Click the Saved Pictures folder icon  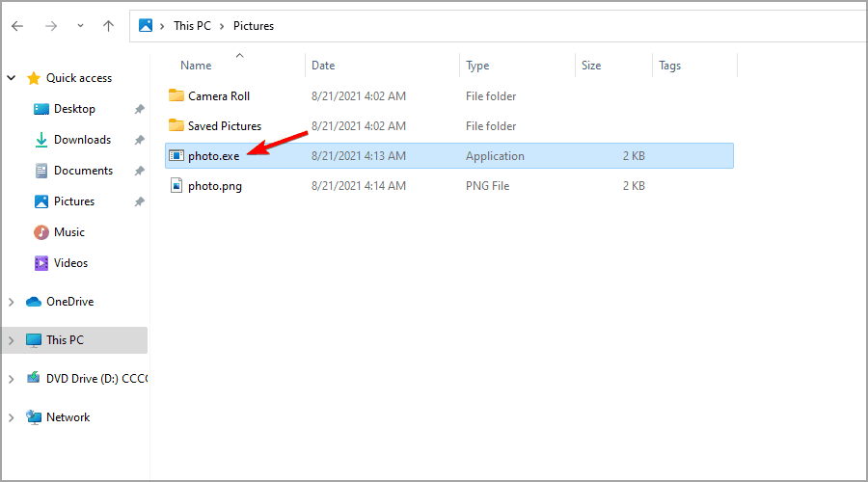coord(176,125)
